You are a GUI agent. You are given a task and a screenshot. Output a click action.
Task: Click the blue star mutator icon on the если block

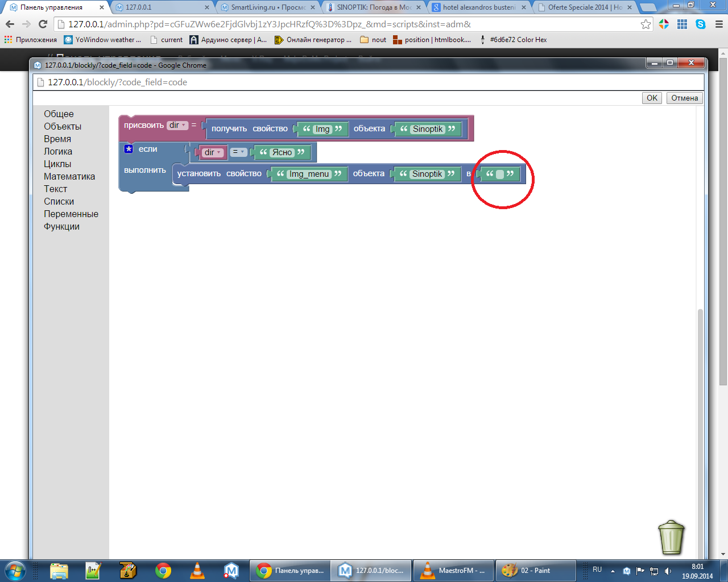tap(129, 149)
